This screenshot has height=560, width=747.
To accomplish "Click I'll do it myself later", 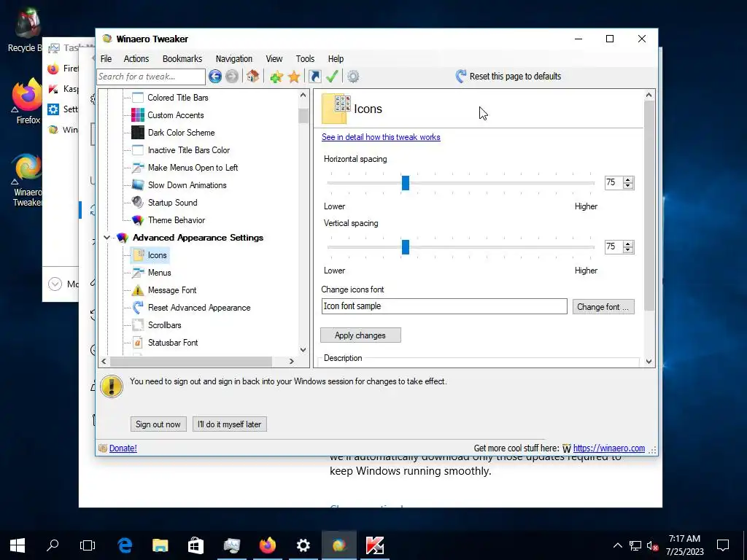I will pyautogui.click(x=229, y=424).
